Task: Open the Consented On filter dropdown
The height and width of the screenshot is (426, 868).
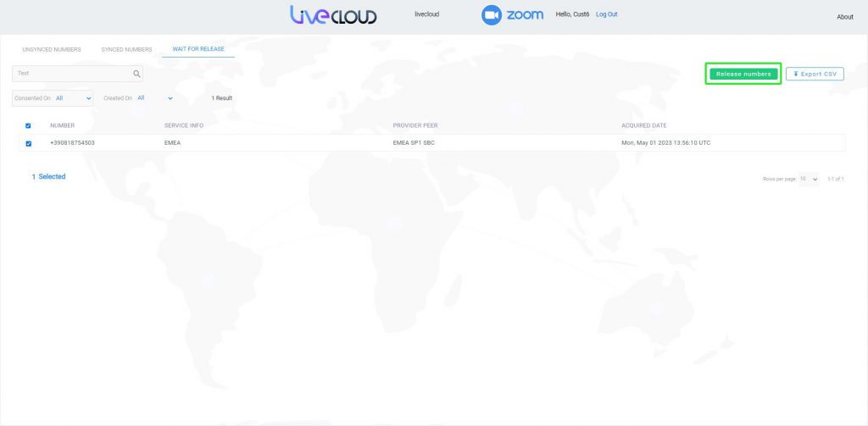Action: pos(73,98)
